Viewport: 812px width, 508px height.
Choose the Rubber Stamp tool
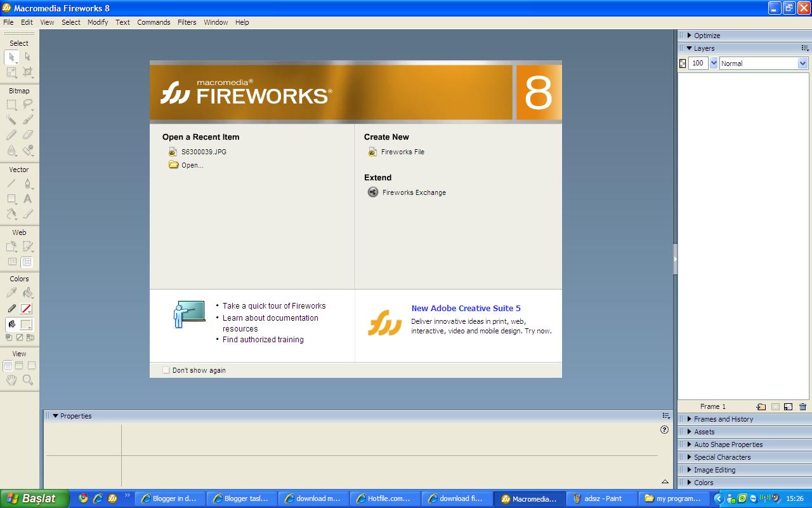(x=27, y=150)
